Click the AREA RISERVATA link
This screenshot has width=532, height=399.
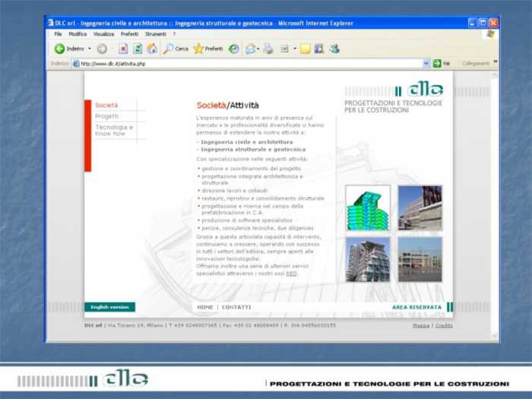click(x=416, y=307)
